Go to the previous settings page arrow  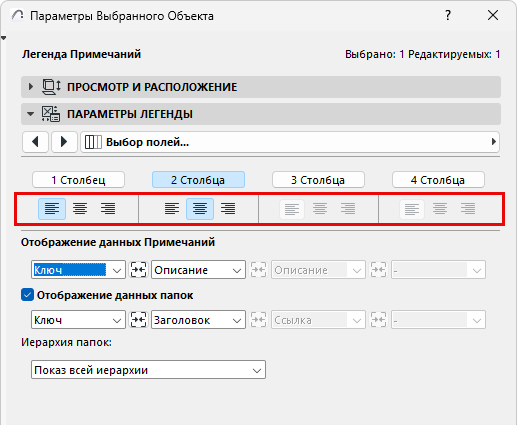tap(36, 142)
